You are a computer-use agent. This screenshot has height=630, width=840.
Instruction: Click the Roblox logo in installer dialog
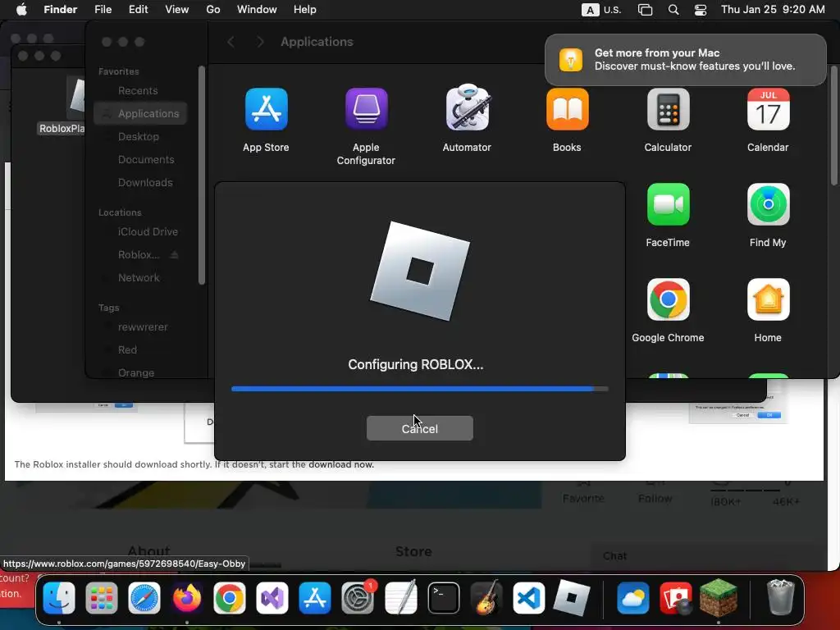pos(419,271)
